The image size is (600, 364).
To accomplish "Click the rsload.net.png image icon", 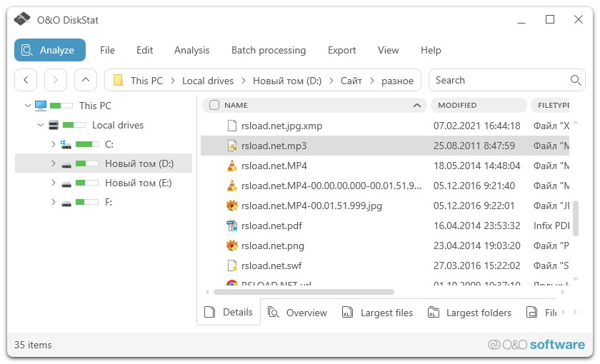I will pyautogui.click(x=231, y=246).
